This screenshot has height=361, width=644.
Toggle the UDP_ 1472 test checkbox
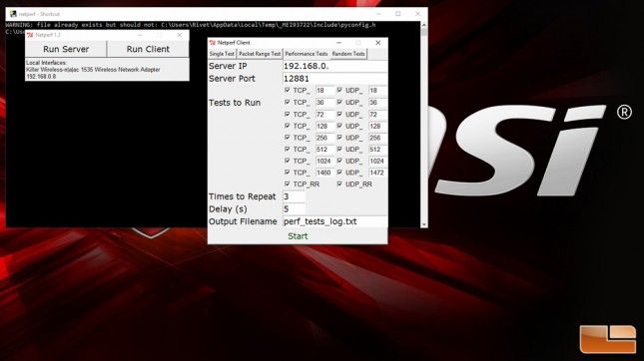[x=339, y=173]
